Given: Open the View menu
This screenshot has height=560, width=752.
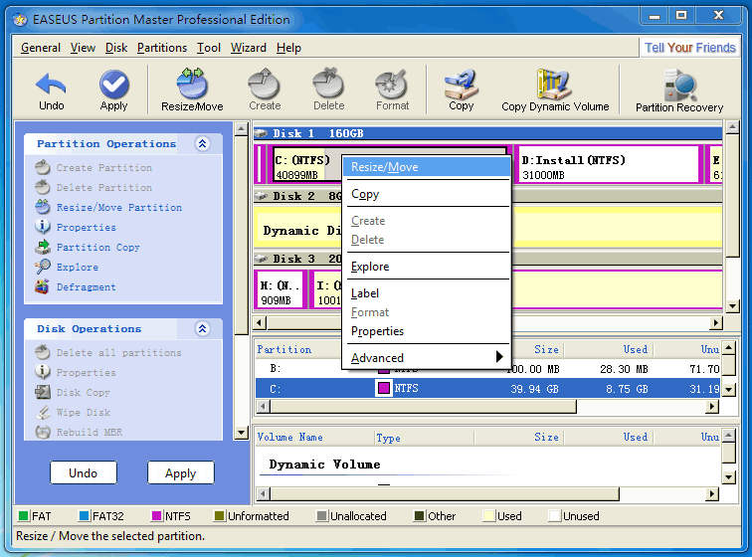Looking at the screenshot, I should point(83,48).
